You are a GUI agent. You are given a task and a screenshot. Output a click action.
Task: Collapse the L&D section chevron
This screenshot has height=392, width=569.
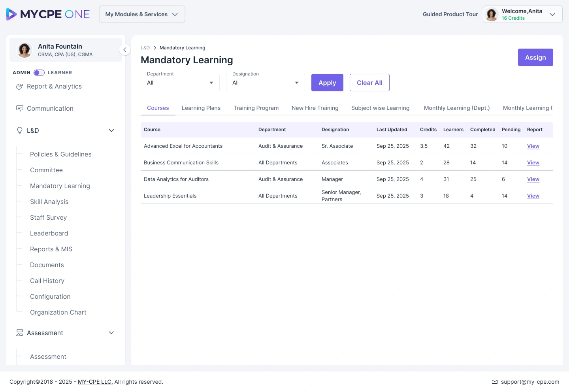pos(111,130)
